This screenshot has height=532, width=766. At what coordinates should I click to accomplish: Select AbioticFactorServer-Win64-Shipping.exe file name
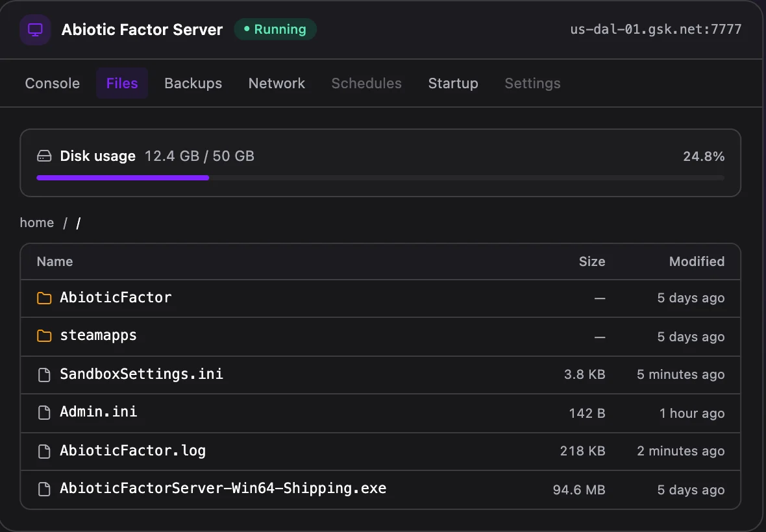223,489
